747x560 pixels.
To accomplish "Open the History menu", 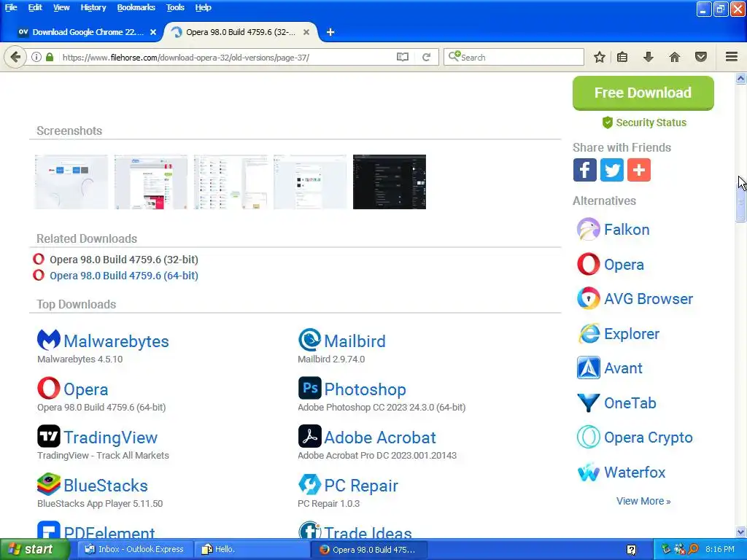I will [x=93, y=7].
